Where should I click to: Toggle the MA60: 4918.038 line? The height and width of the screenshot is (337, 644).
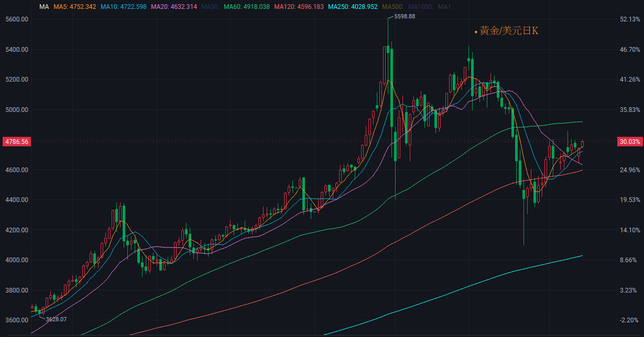pyautogui.click(x=246, y=7)
